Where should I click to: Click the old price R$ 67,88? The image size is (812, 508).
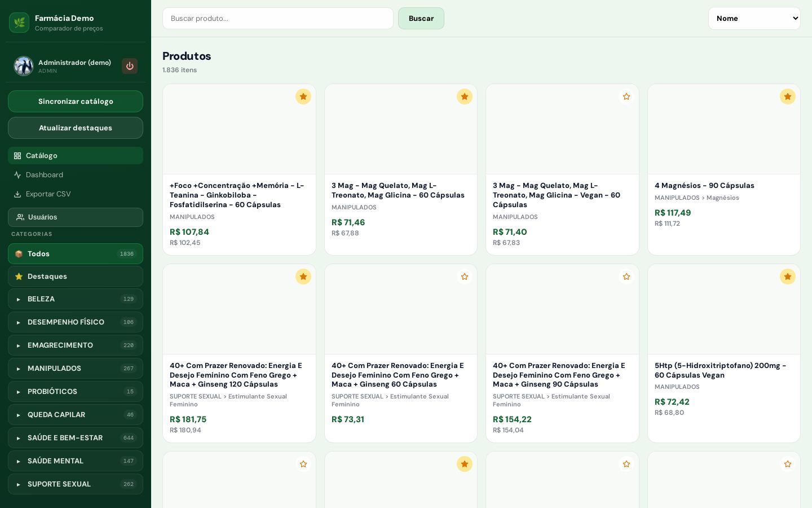[345, 233]
